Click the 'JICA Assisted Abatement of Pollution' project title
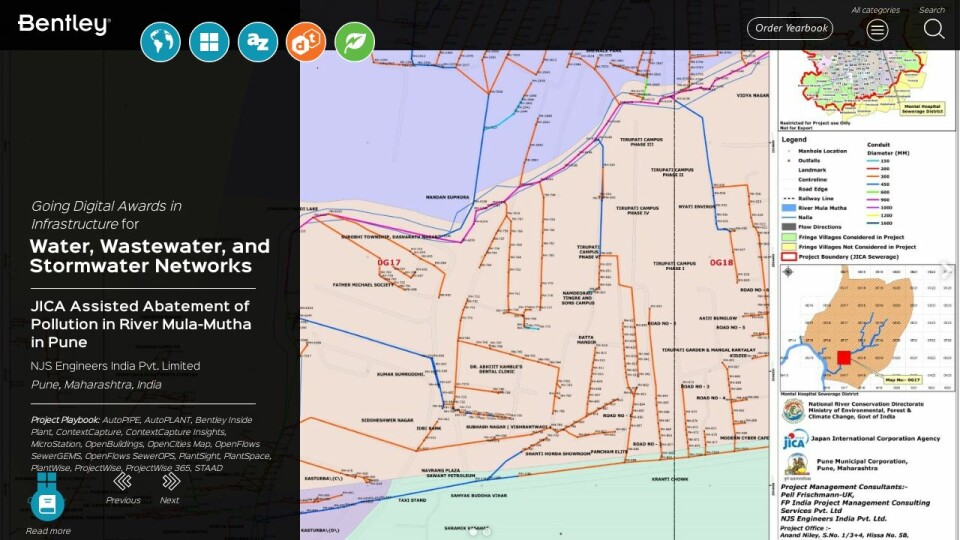 pos(141,324)
